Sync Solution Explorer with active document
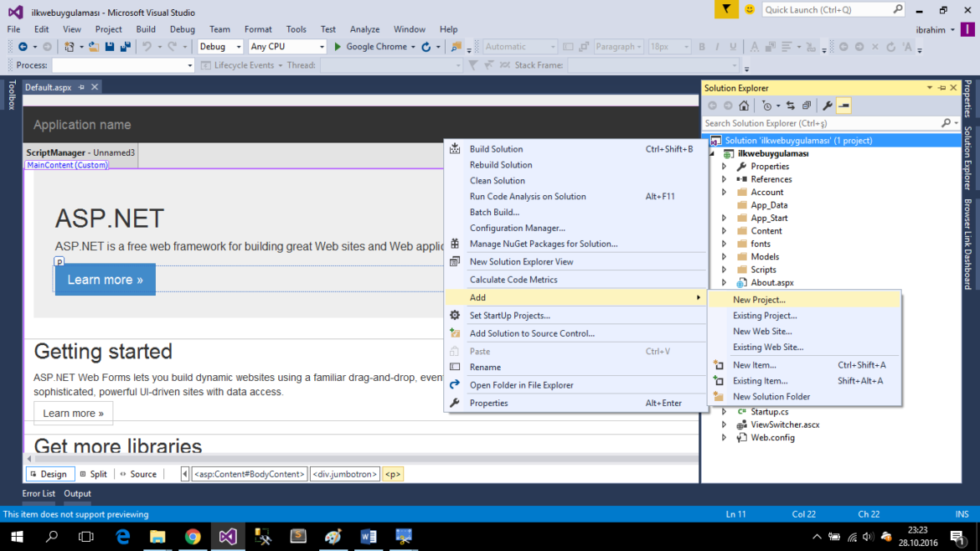 [791, 106]
